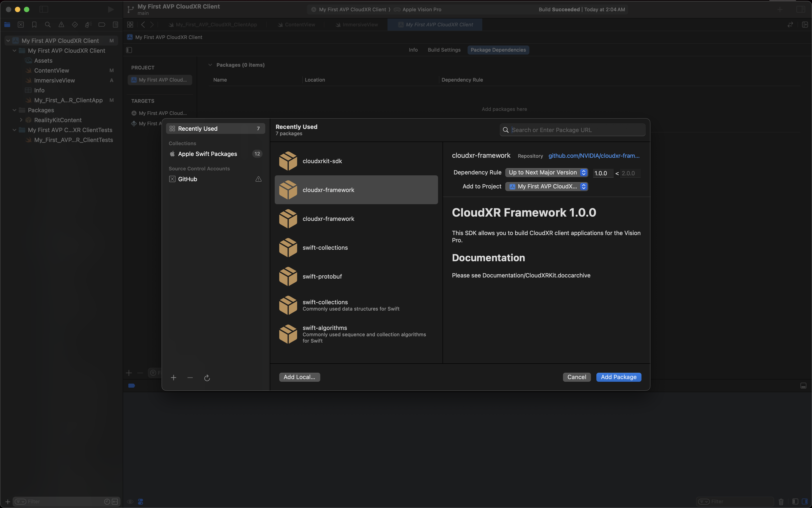812x508 pixels.
Task: Click the plus icon to add a collection
Action: pyautogui.click(x=173, y=378)
